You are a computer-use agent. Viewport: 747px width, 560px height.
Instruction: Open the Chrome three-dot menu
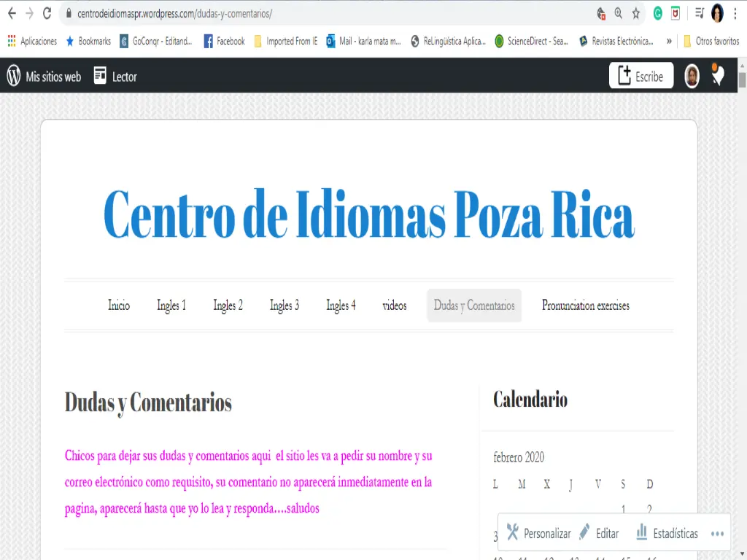[x=735, y=13]
